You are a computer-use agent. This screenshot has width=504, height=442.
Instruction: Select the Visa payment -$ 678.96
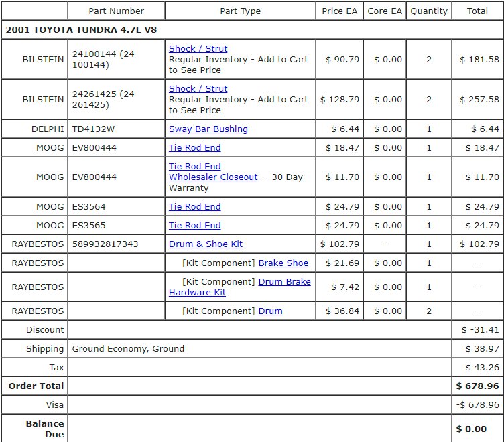pyautogui.click(x=478, y=404)
